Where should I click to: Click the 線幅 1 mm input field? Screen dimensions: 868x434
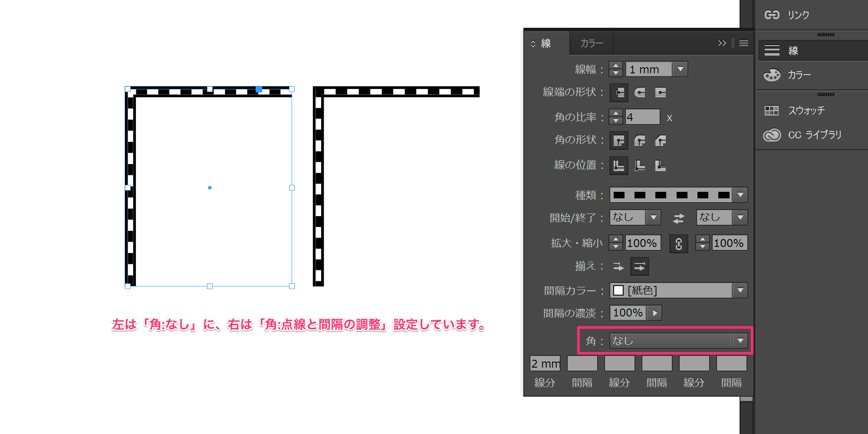point(649,69)
